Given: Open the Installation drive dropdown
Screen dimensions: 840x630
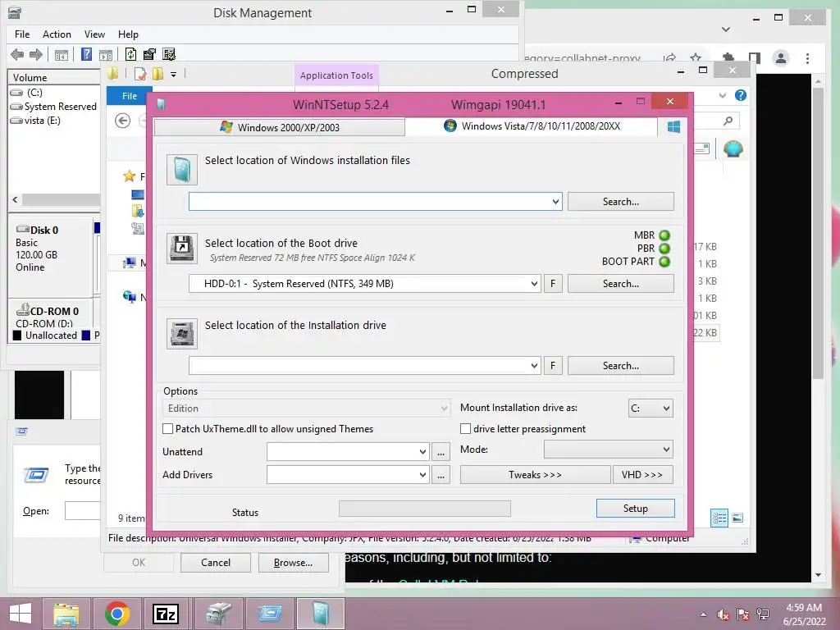Looking at the screenshot, I should point(534,365).
